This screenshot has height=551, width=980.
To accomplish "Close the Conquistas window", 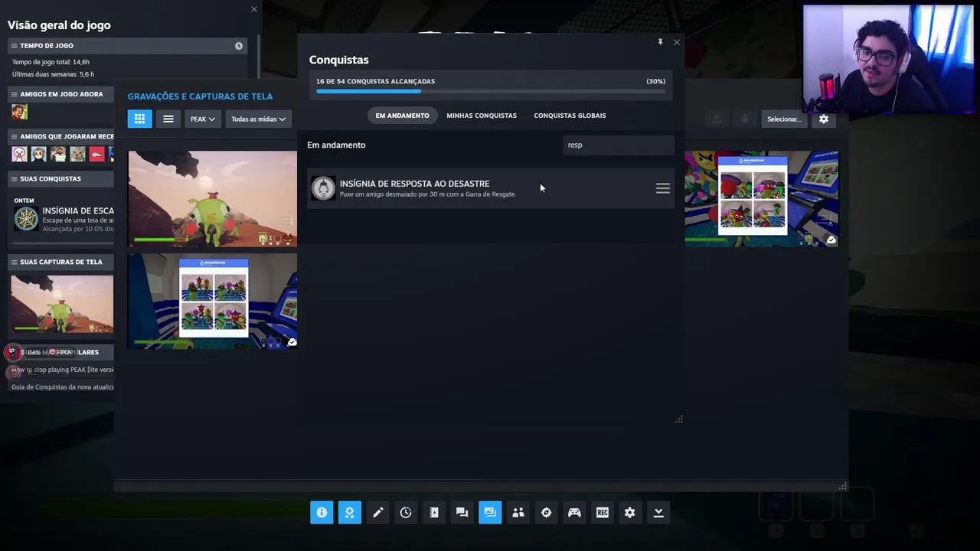I will [677, 42].
